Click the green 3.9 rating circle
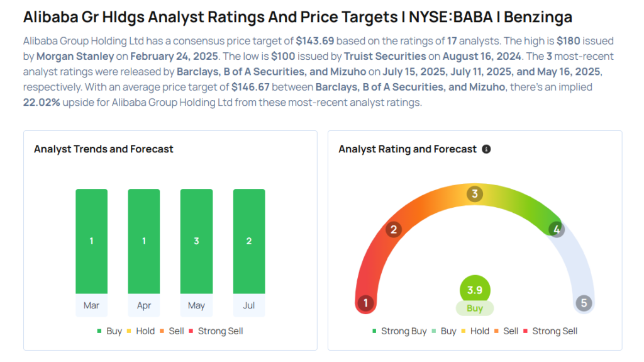The image size is (644, 362). (475, 290)
